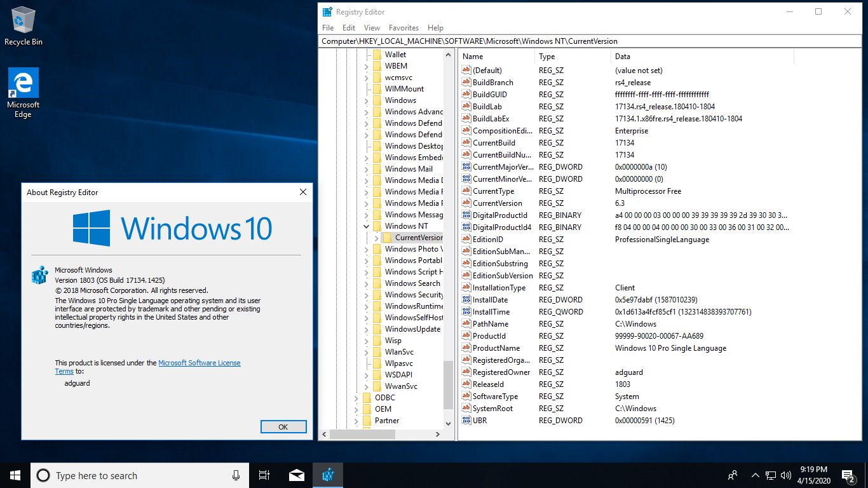This screenshot has height=488, width=868.
Task: Click the icon of the CurrentMajorVersionNumber DWORD value
Action: (466, 167)
